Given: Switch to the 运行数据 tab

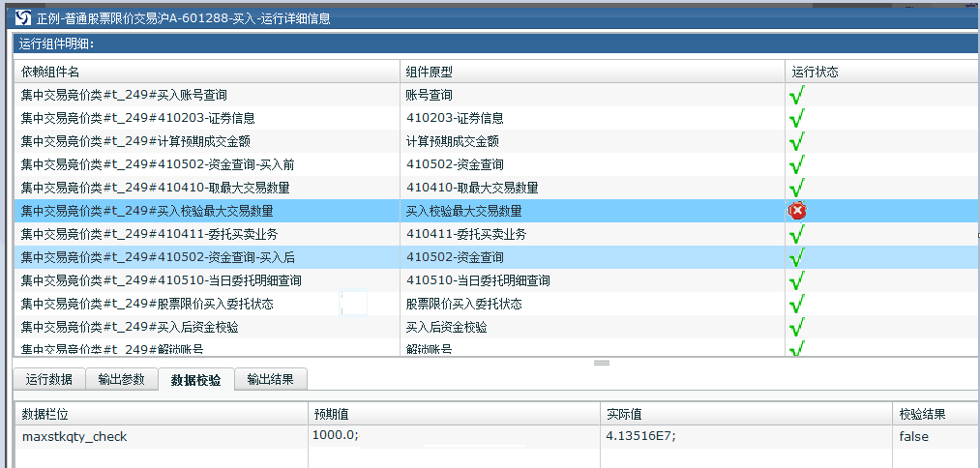Looking at the screenshot, I should [x=49, y=379].
